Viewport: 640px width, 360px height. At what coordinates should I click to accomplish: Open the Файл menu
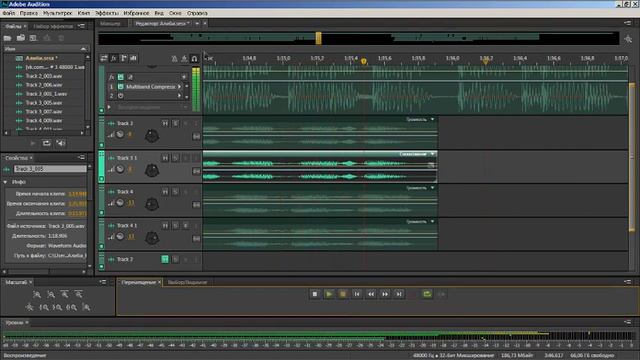9,13
